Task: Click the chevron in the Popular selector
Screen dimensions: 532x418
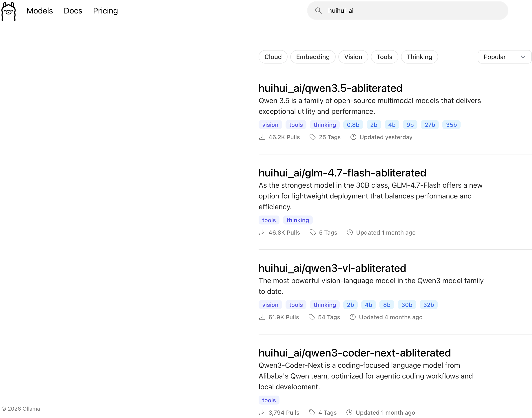Action: (523, 57)
